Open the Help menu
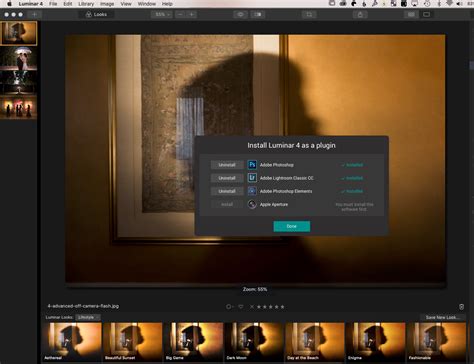Viewport: 474px width, 364px height. coord(167,4)
